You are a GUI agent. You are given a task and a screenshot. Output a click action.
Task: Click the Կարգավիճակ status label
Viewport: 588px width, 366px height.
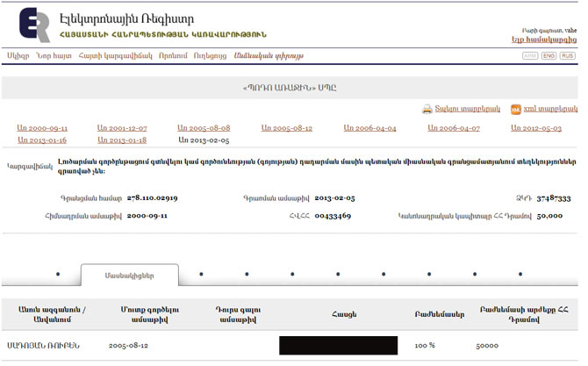coord(30,166)
